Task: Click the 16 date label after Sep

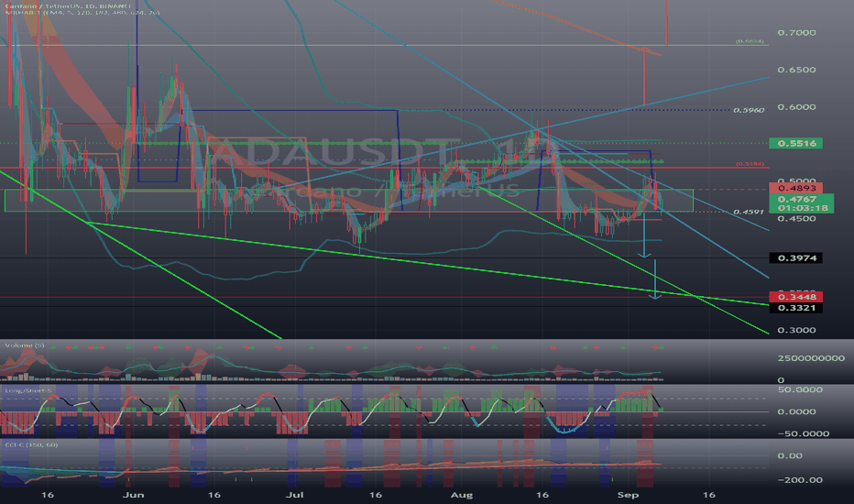Action: pyautogui.click(x=708, y=495)
